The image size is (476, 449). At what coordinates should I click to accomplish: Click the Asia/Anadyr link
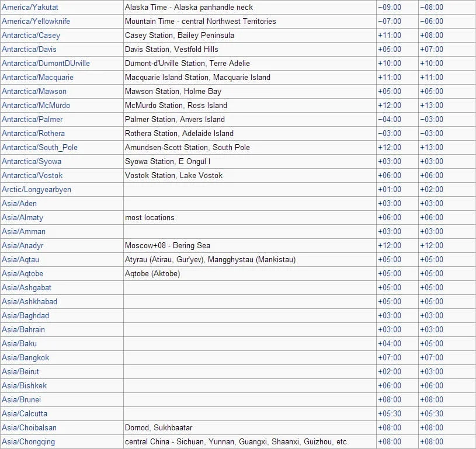pos(23,246)
